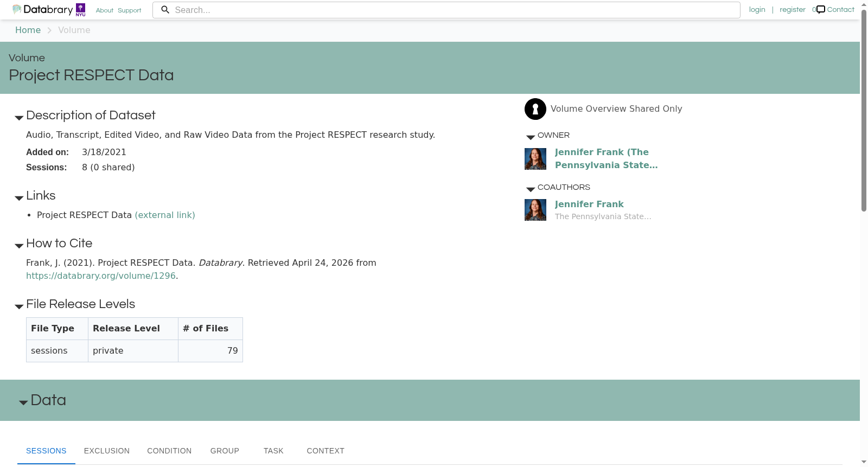Collapse the Description of Dataset section
Image resolution: width=868 pixels, height=467 pixels.
[19, 118]
